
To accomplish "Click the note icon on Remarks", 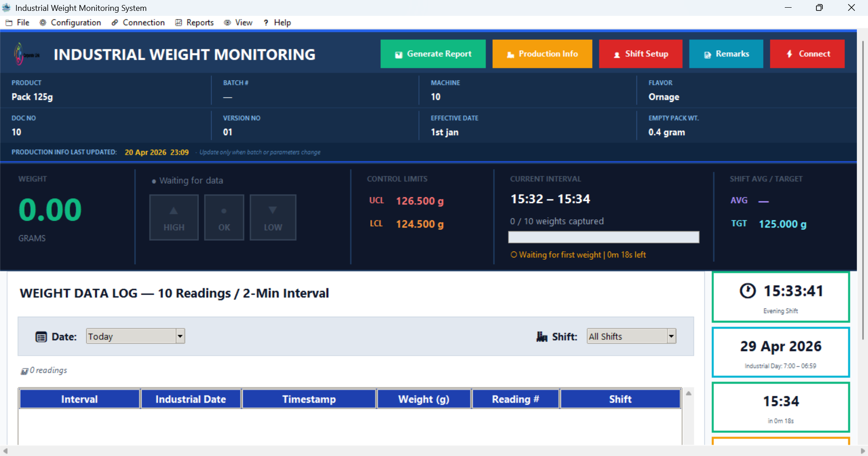I will pos(708,55).
